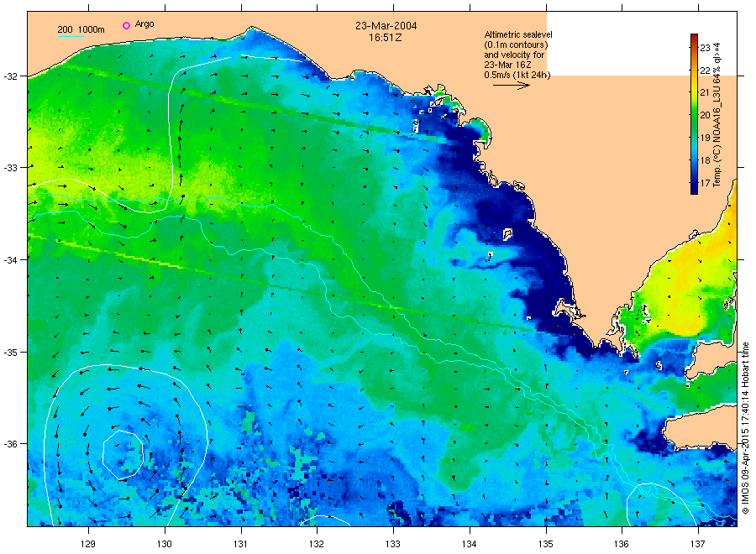Click the '20' colorbar temperature label

pos(705,115)
